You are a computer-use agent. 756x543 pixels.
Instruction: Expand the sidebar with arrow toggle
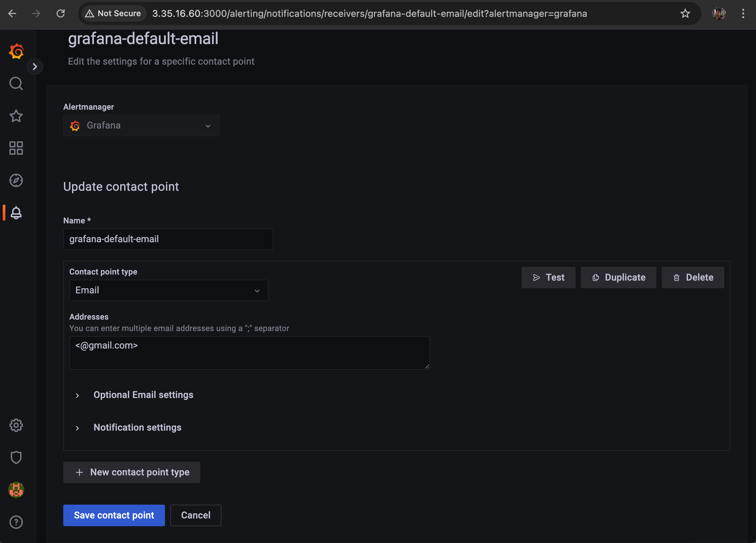click(35, 67)
